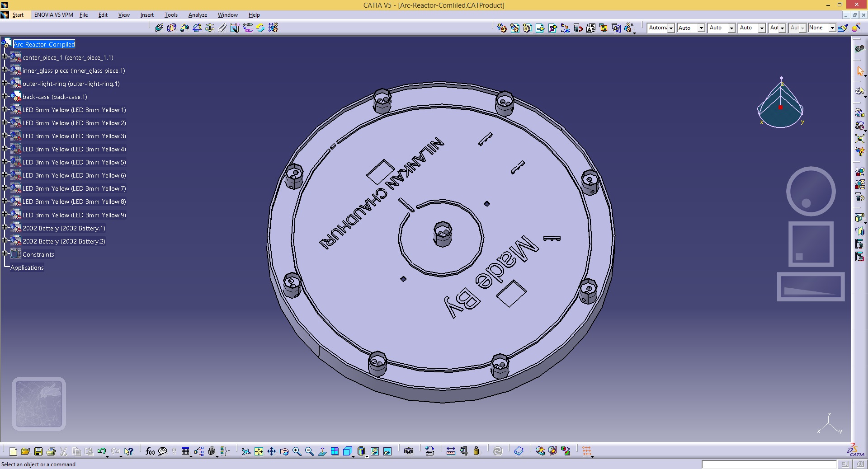Image resolution: width=868 pixels, height=469 pixels.
Task: Expand the inner_glass piece tree node
Action: (5, 70)
